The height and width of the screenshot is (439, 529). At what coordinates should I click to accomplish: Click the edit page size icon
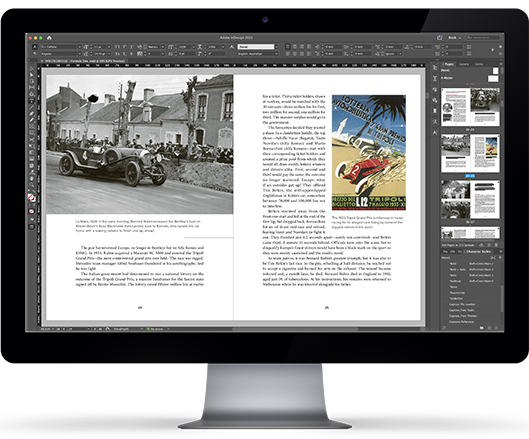tap(481, 245)
